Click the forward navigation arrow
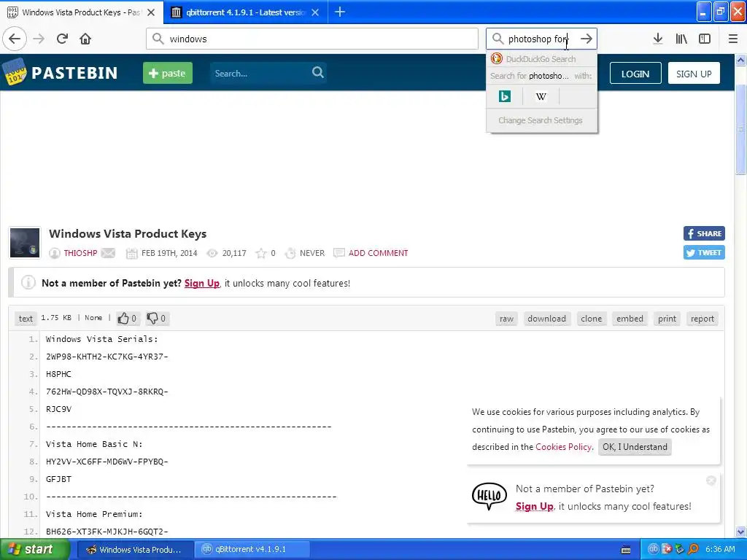This screenshot has height=560, width=747. pyautogui.click(x=39, y=39)
